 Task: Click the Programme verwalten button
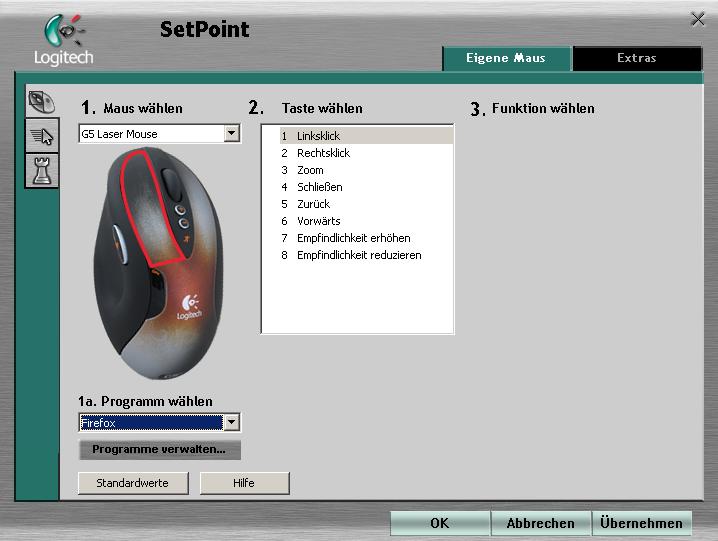(x=159, y=449)
